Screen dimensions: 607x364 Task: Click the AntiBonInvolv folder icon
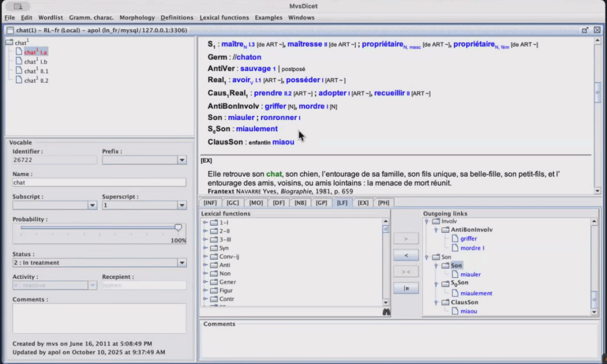click(445, 230)
